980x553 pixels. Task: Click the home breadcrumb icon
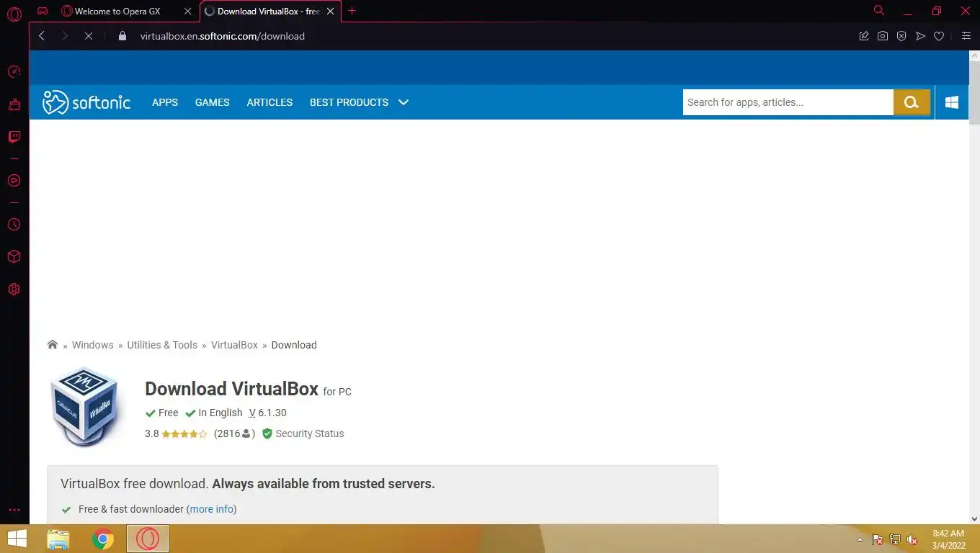pyautogui.click(x=53, y=345)
